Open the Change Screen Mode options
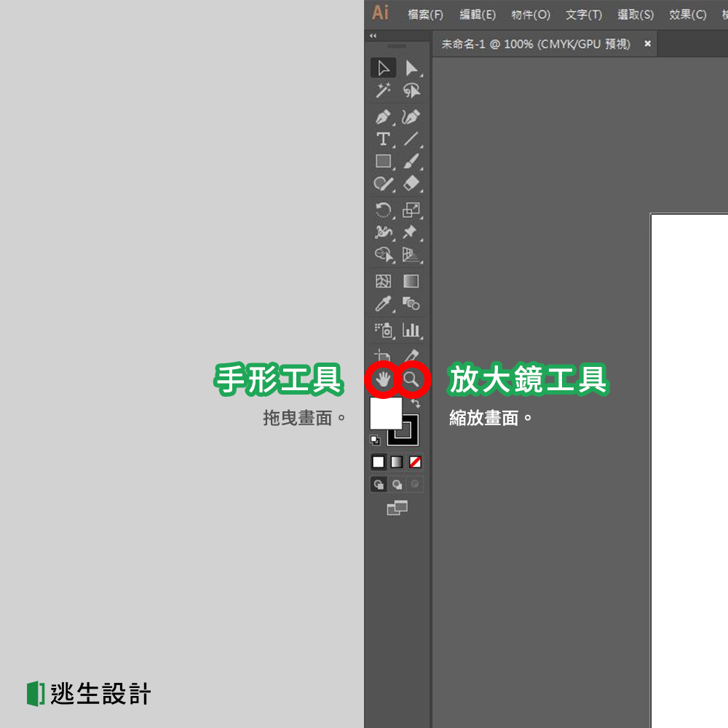This screenshot has width=728, height=728. point(397,508)
